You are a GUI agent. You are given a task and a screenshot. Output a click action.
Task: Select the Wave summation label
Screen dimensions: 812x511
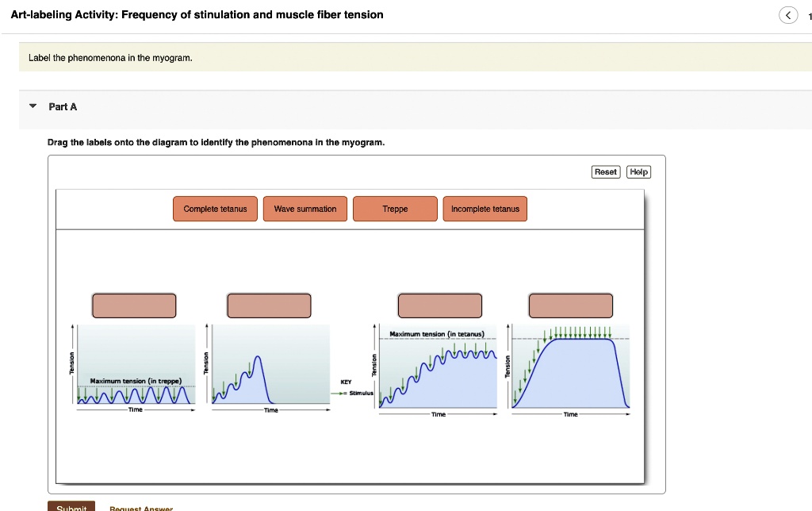tap(304, 209)
